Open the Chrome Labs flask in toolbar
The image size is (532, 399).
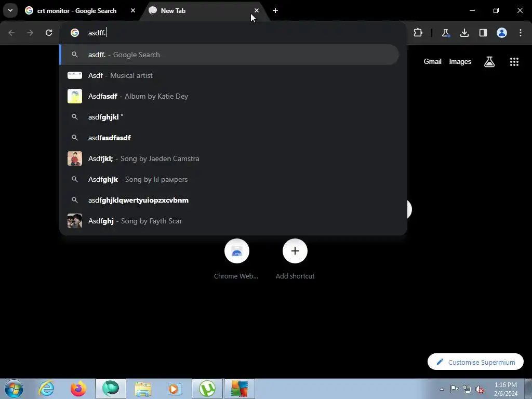click(x=445, y=33)
